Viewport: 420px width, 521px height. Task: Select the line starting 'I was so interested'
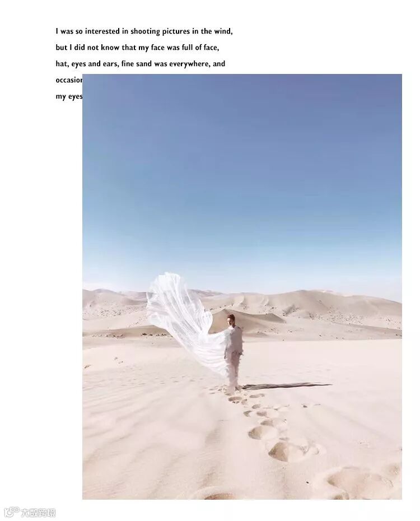pyautogui.click(x=144, y=31)
